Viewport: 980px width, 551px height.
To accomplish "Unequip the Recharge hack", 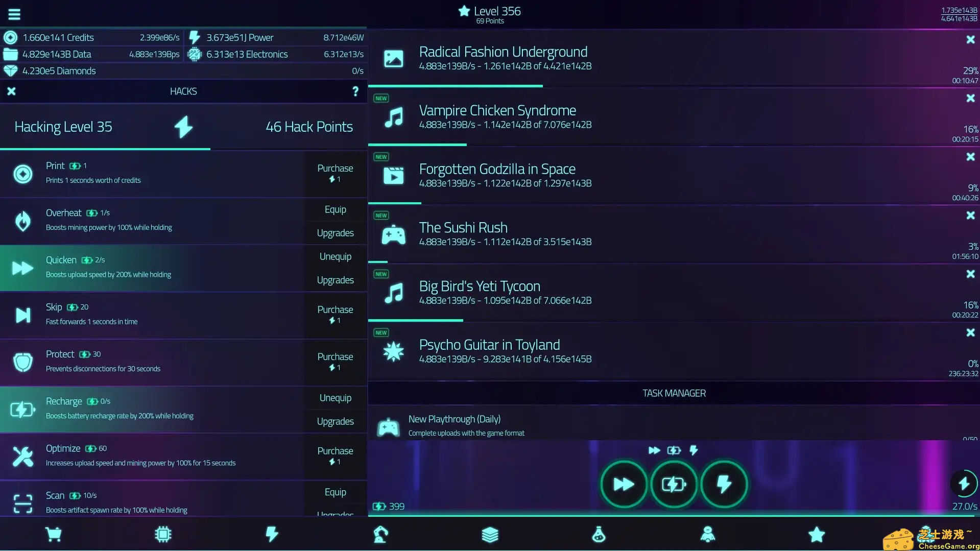I will (335, 397).
